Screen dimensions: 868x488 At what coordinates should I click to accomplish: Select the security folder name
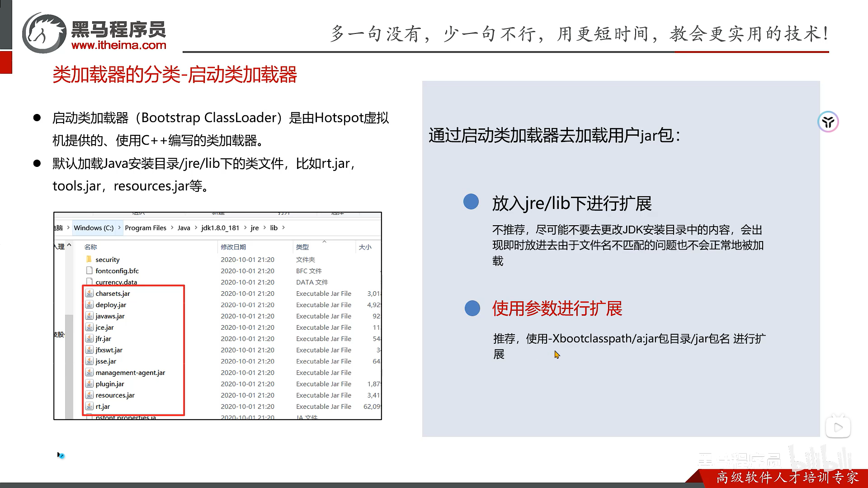coord(108,260)
